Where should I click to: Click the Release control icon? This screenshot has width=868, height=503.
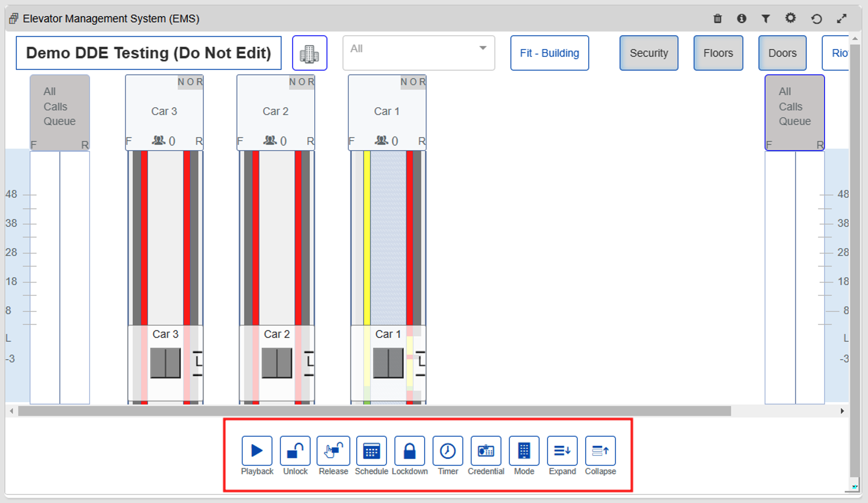(x=333, y=450)
